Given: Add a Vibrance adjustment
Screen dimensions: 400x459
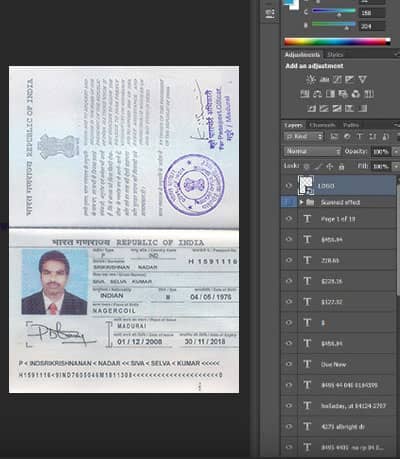Looking at the screenshot, I should tap(362, 79).
